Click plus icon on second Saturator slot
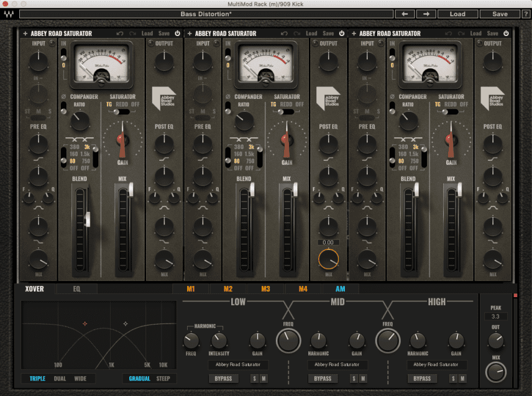This screenshot has width=532, height=396. pos(190,33)
